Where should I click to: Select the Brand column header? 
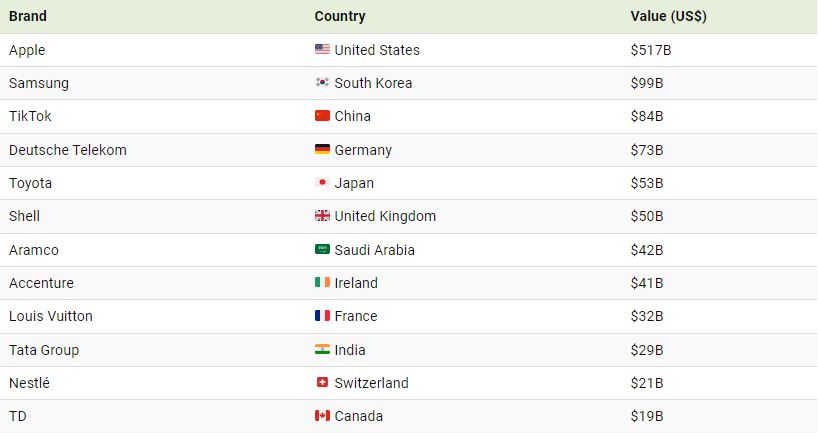coord(28,16)
